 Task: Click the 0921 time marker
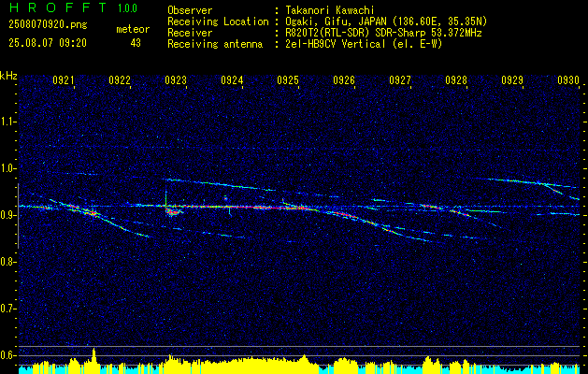point(63,80)
